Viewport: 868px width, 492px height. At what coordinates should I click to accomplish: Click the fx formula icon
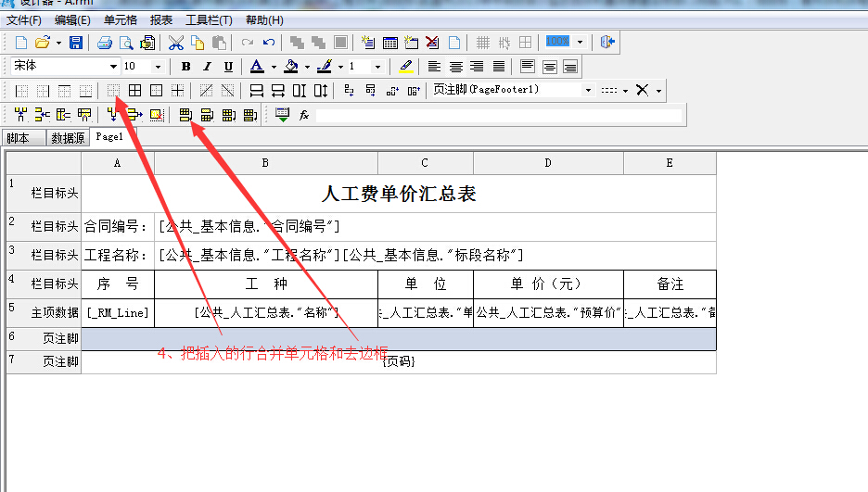(x=303, y=115)
